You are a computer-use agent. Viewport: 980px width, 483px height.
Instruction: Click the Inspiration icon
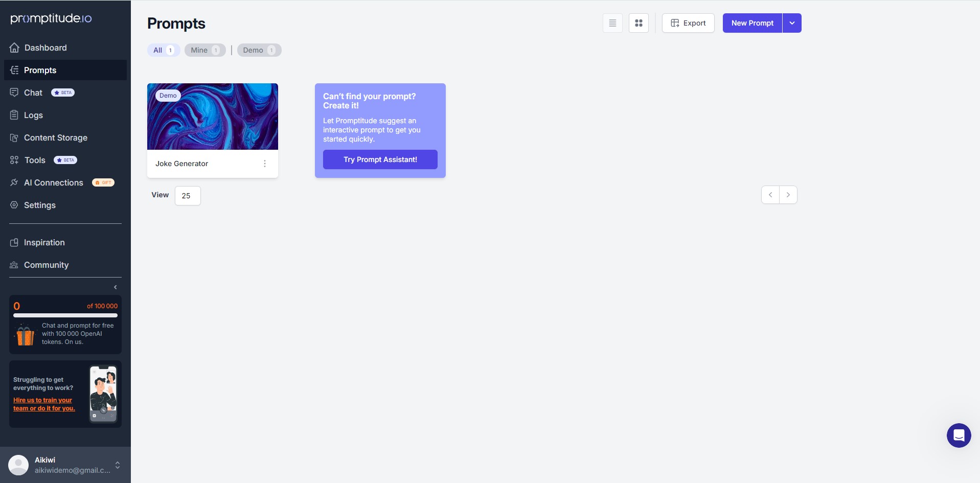[14, 242]
